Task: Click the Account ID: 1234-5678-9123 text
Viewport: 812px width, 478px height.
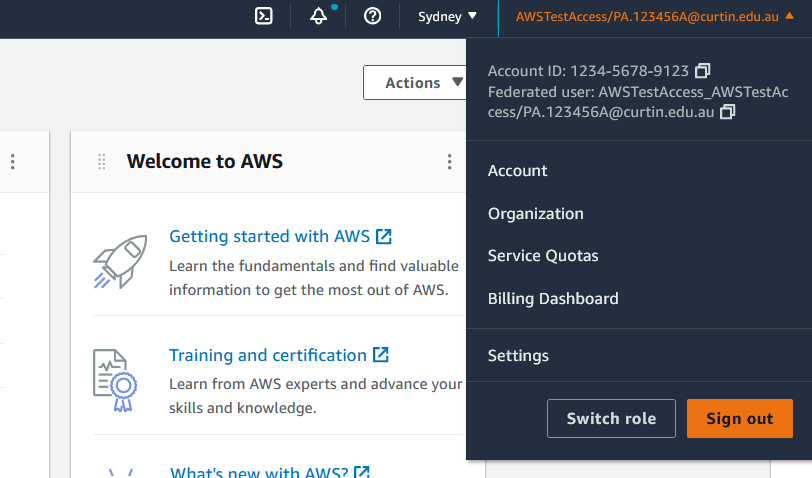Action: [588, 71]
